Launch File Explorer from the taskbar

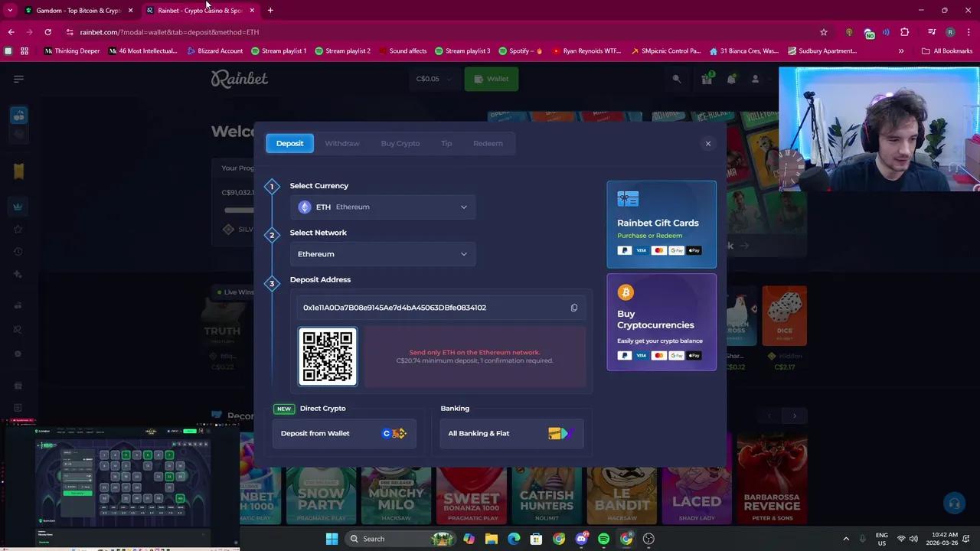click(x=492, y=539)
